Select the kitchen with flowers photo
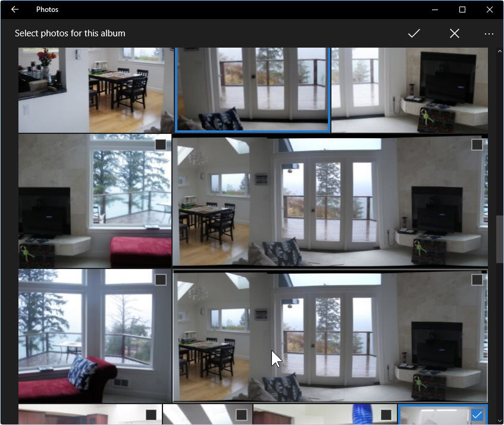The height and width of the screenshot is (425, 504). (95, 89)
